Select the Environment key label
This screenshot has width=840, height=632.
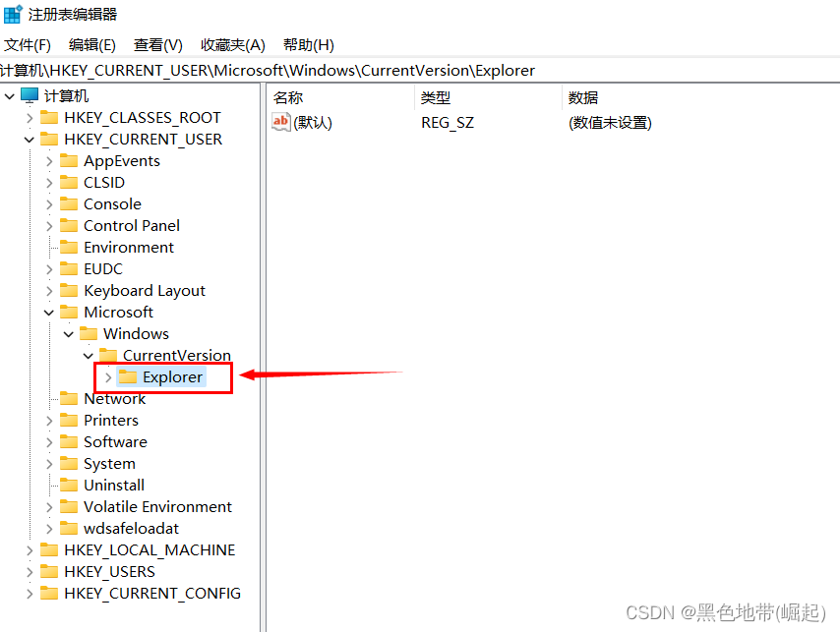click(x=129, y=248)
